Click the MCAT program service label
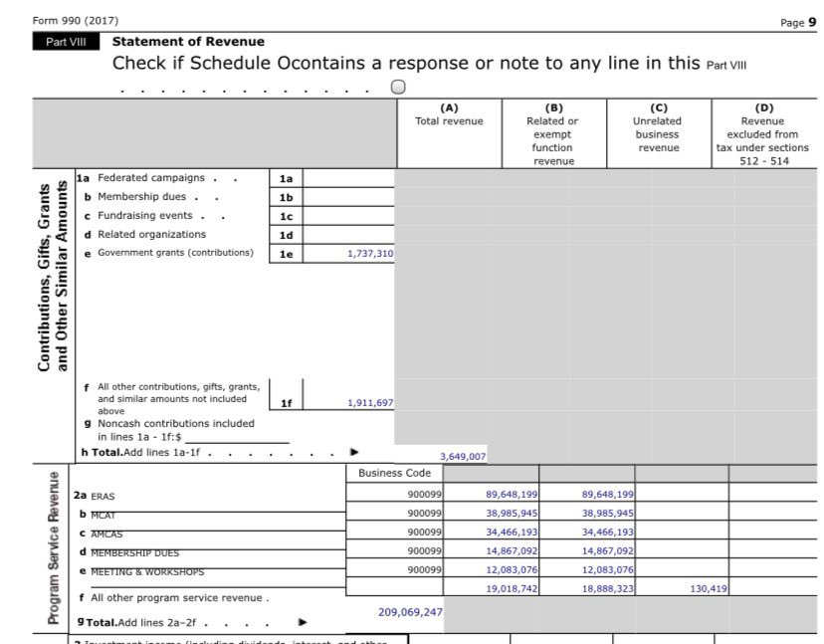This screenshot has height=644, width=824. (x=103, y=516)
